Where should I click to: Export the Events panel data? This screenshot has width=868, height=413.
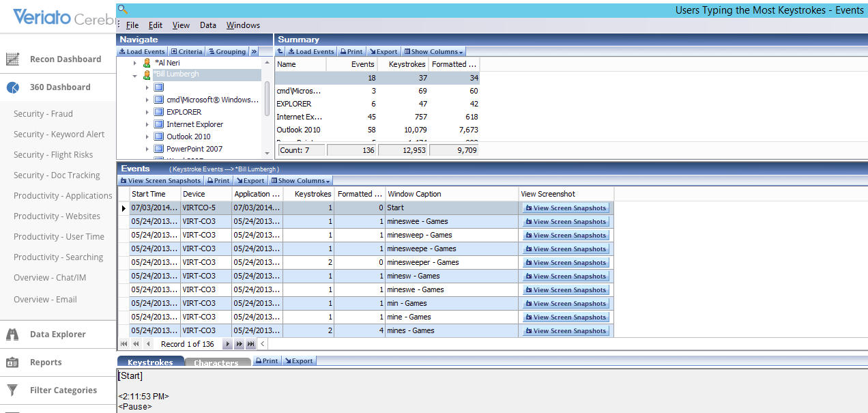point(250,181)
